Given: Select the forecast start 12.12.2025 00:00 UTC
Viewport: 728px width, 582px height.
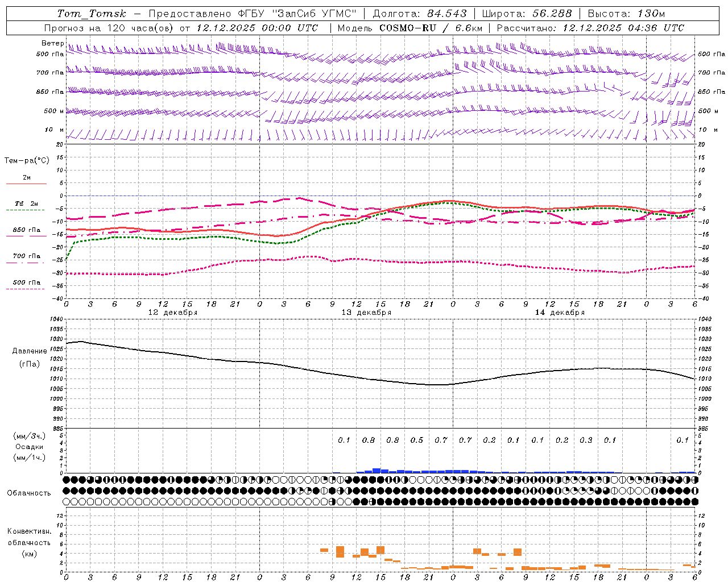Looking at the screenshot, I should 257,28.
